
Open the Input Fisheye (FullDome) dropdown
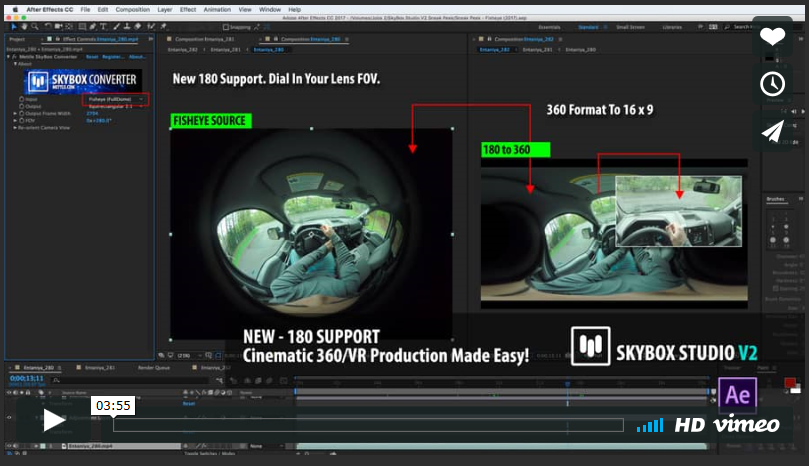coord(115,99)
